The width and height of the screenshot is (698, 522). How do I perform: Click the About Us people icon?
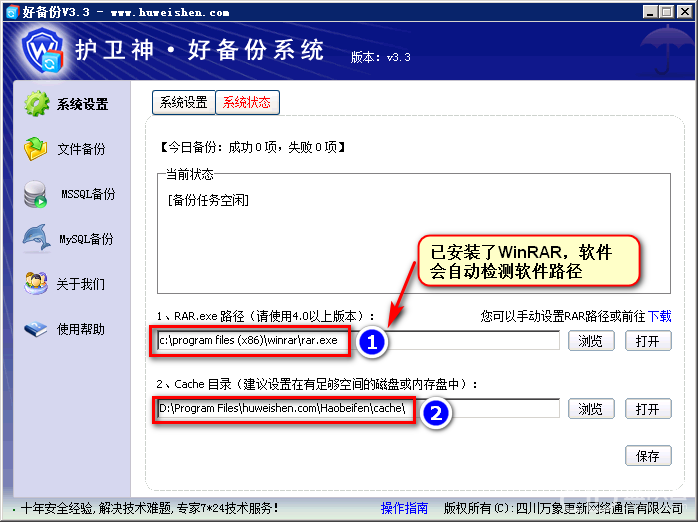pyautogui.click(x=36, y=283)
